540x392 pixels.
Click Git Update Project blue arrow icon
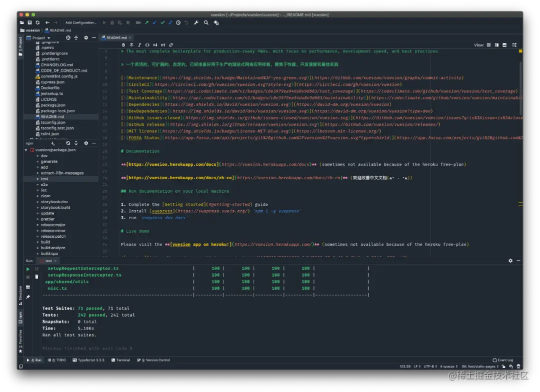click(154, 22)
